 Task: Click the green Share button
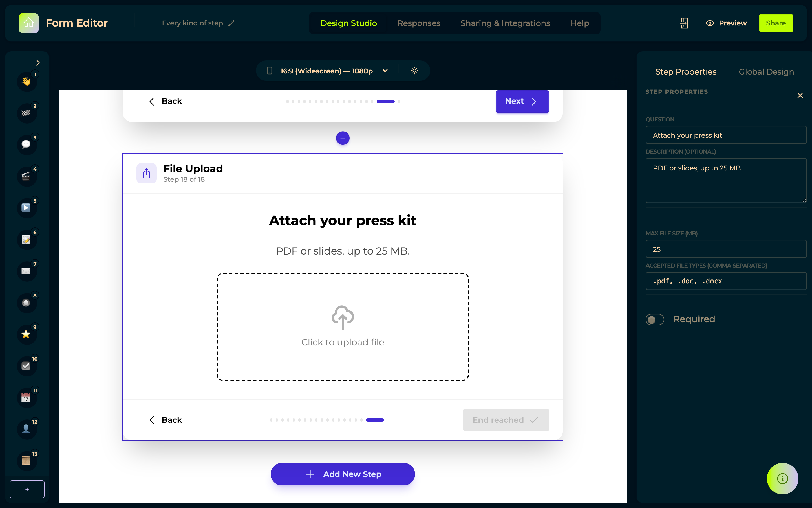(x=776, y=23)
